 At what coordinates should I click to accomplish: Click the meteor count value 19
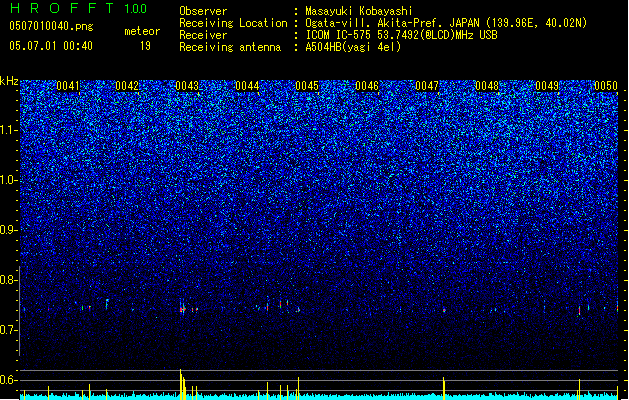coord(145,46)
